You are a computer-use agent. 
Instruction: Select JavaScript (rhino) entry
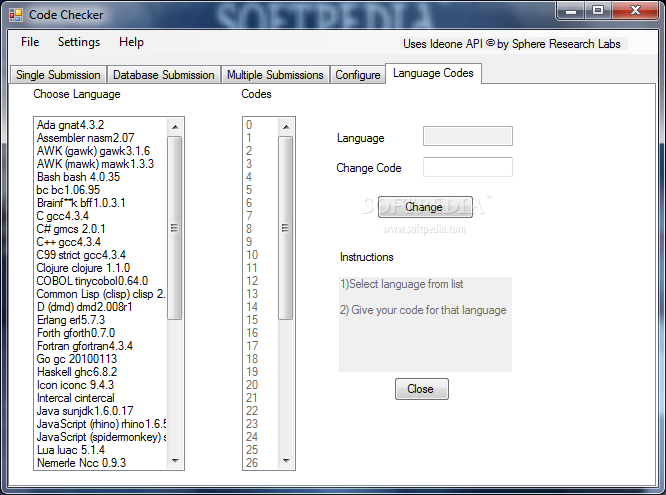tap(101, 424)
